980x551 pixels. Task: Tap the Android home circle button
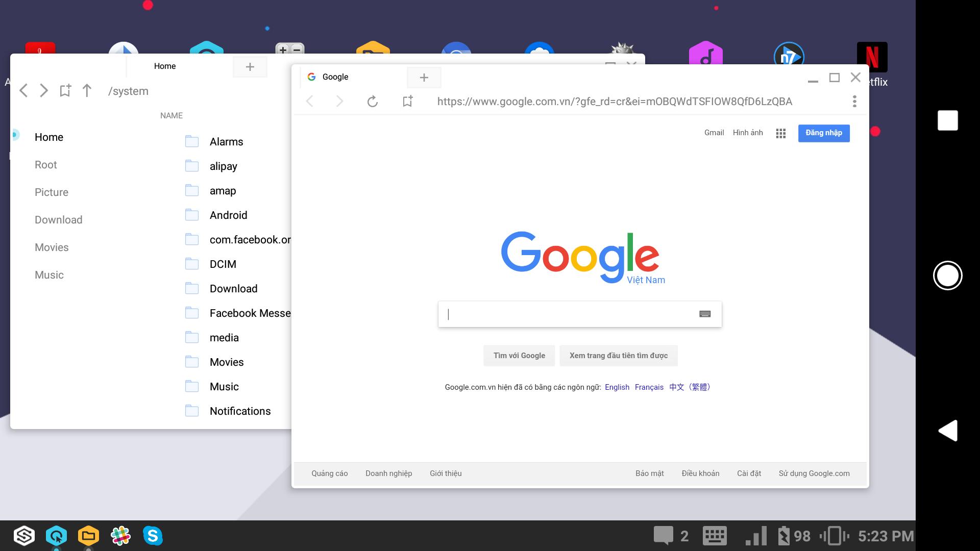pyautogui.click(x=947, y=275)
